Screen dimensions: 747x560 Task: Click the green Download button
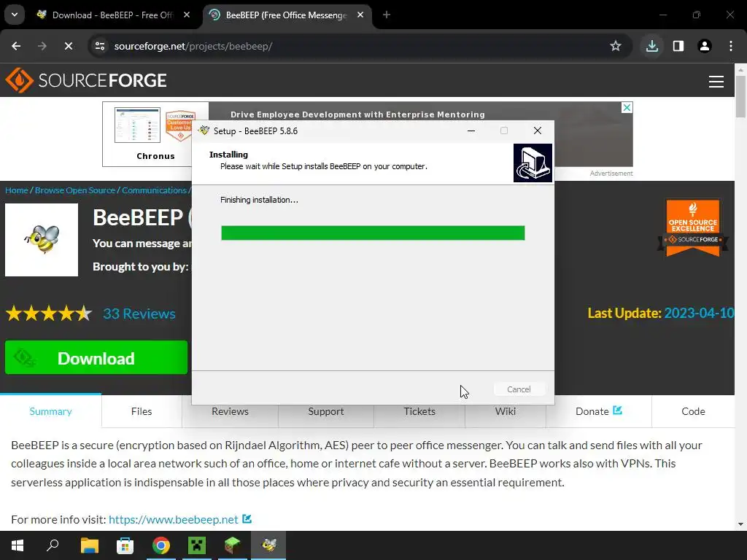[x=96, y=357]
